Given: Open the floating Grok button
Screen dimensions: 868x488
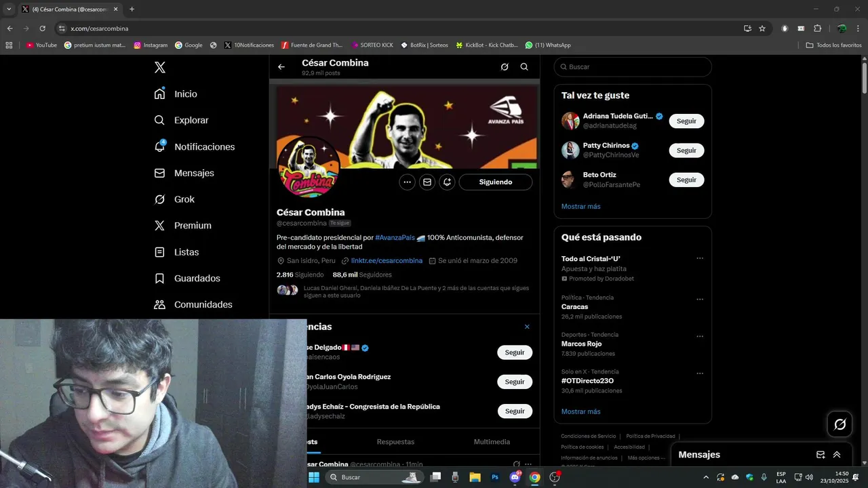Looking at the screenshot, I should (840, 424).
